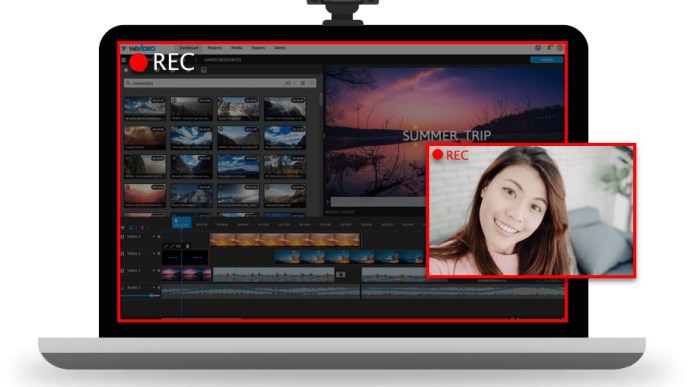Select the orange sunset clip on Video 3
The height and width of the screenshot is (387, 688).
tap(285, 240)
